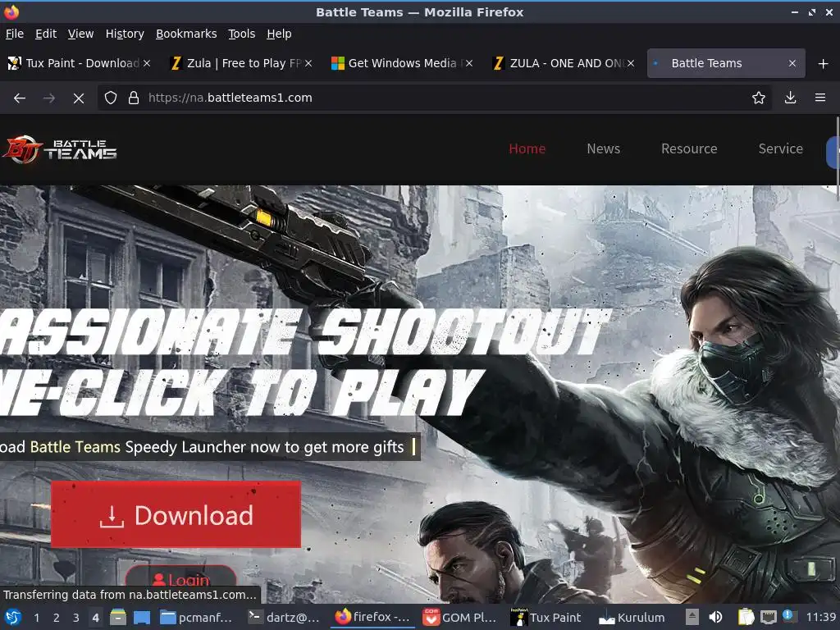This screenshot has height=630, width=840.
Task: Switch to the dartz@ terminal window
Action: [285, 618]
